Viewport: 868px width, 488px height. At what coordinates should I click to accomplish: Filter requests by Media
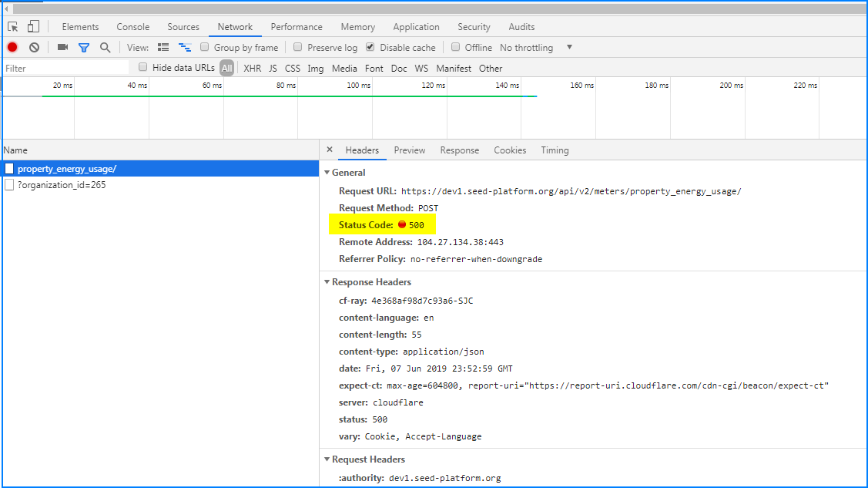pyautogui.click(x=344, y=68)
